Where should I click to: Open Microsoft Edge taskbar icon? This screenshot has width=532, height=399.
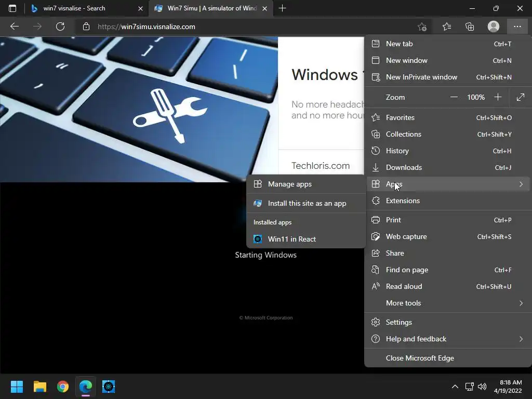[86, 387]
